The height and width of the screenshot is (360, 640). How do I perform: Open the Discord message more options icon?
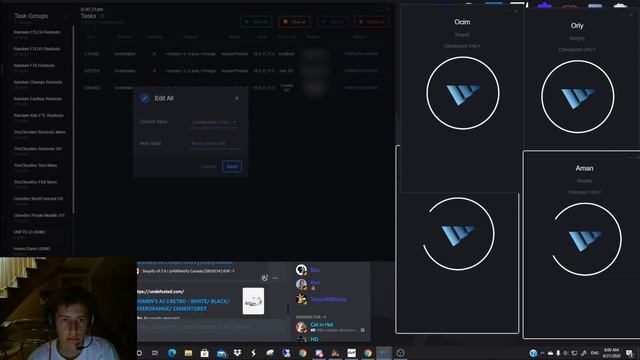pyautogui.click(x=276, y=278)
